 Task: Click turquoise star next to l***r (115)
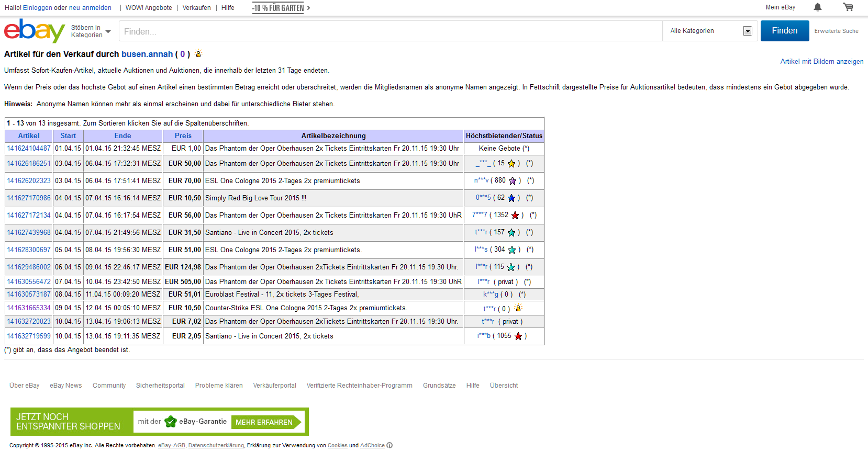tap(511, 267)
